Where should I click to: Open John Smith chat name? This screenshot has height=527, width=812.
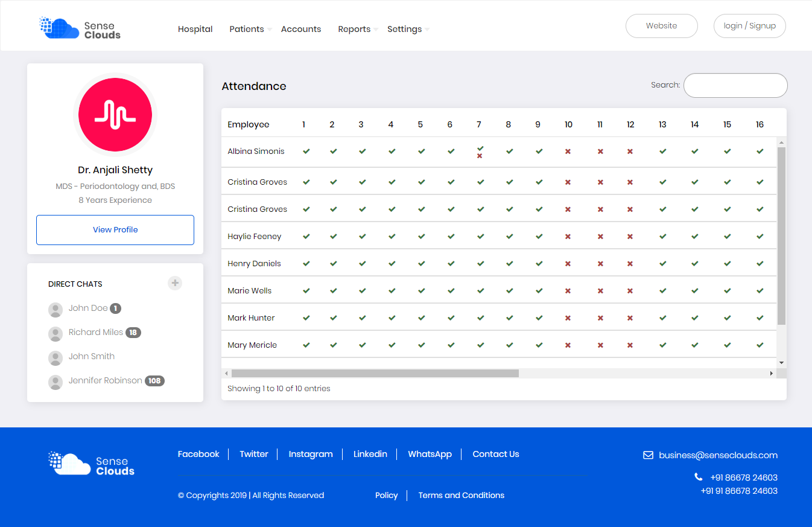92,356
